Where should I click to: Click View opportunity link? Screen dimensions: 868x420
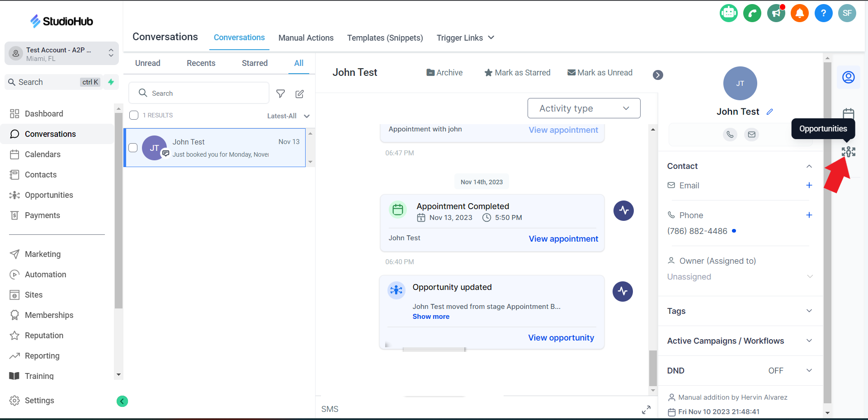pyautogui.click(x=561, y=338)
